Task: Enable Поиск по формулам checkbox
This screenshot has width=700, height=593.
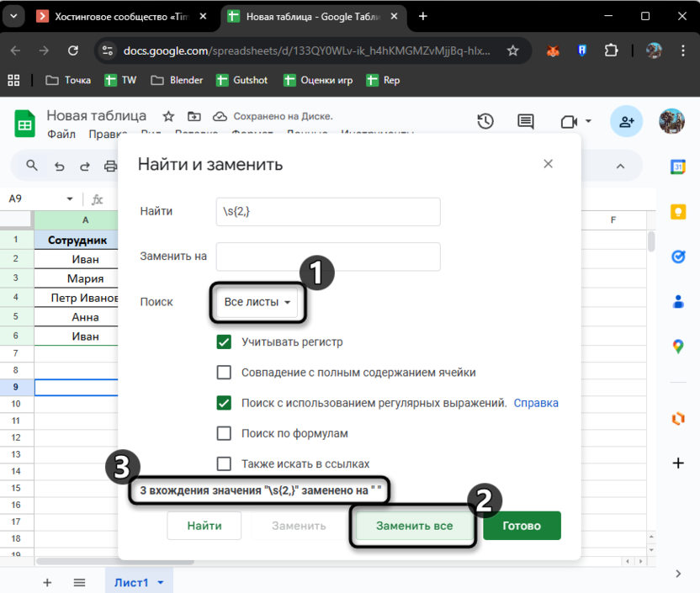Action: point(224,433)
